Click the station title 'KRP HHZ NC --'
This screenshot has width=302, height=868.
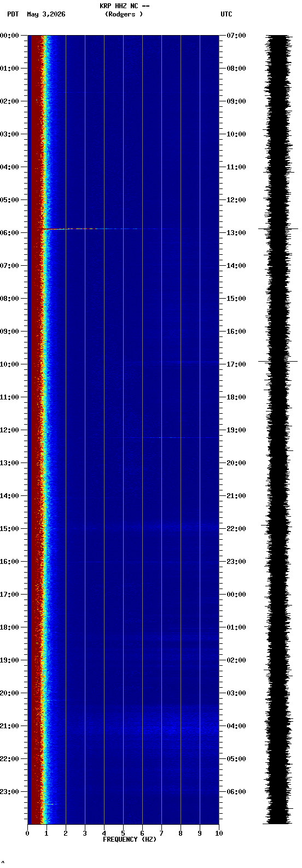pyautogui.click(x=125, y=6)
